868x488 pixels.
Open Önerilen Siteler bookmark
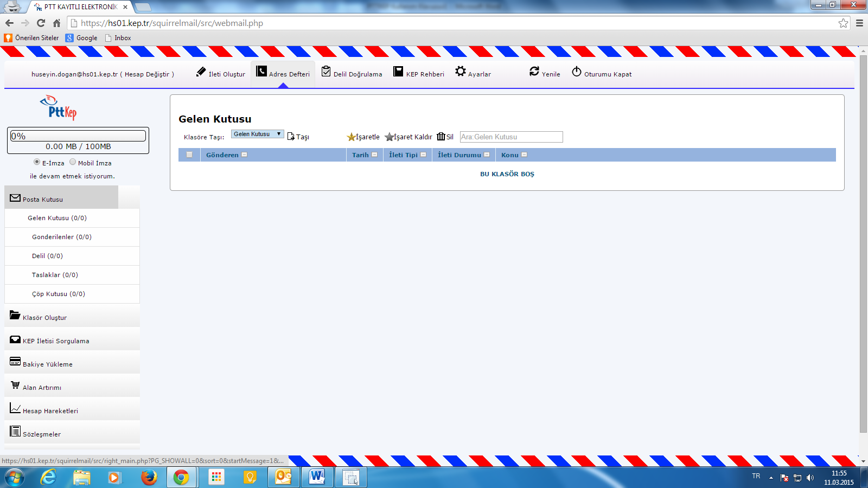coord(31,38)
